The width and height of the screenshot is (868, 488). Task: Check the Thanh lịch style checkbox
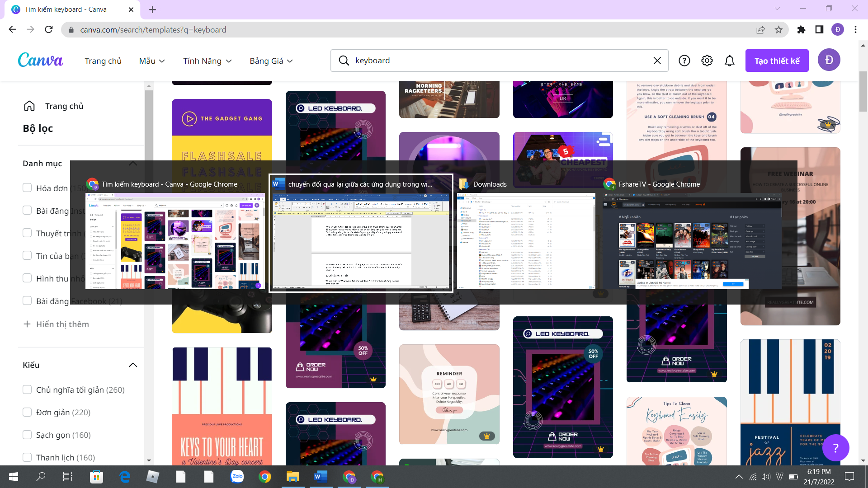(27, 457)
